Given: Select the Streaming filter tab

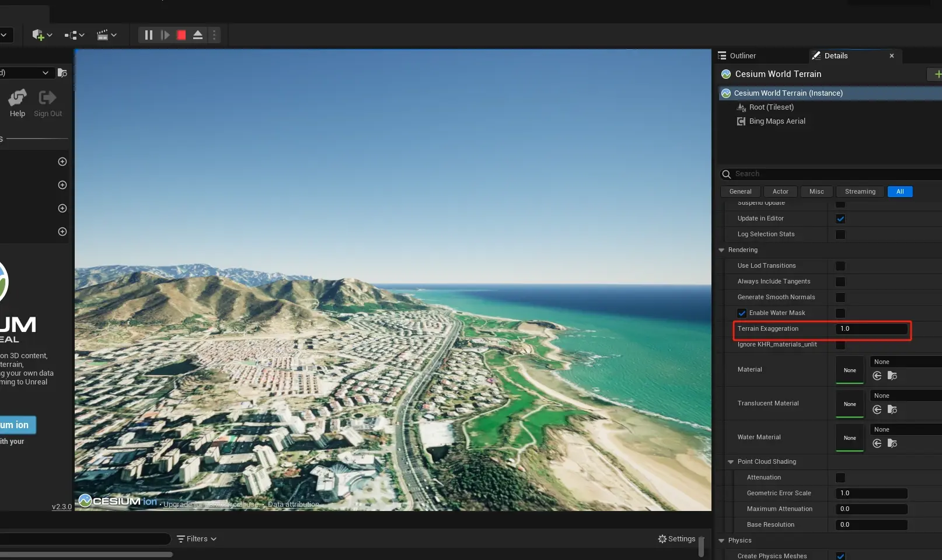Looking at the screenshot, I should 860,191.
